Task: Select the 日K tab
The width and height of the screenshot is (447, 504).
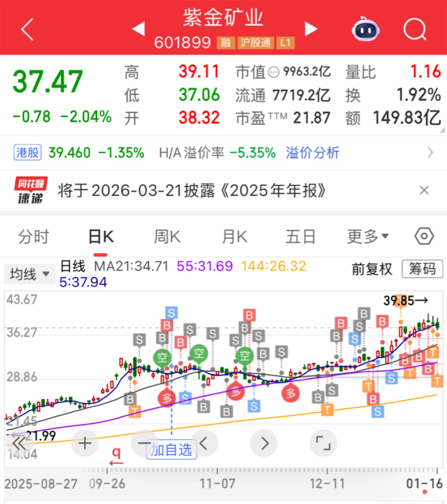Action: [x=101, y=236]
